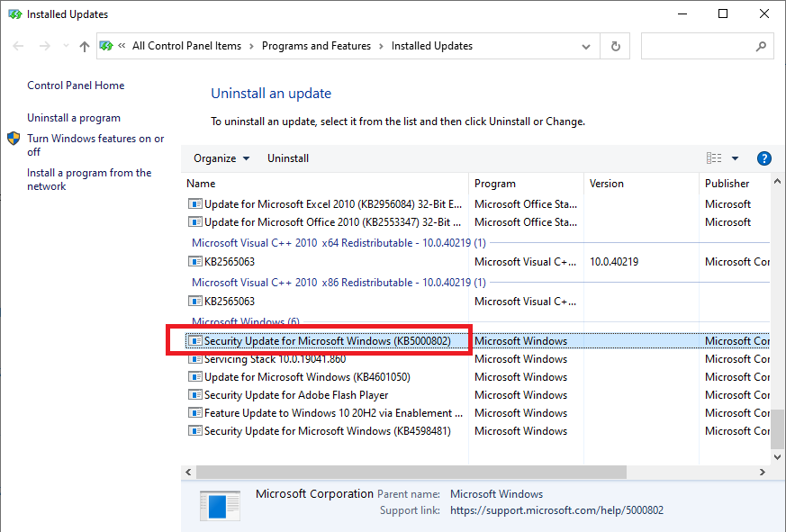The width and height of the screenshot is (786, 532).
Task: Open the view options dropdown arrow
Action: click(735, 158)
